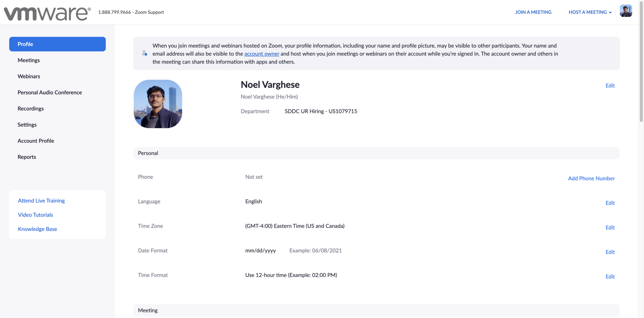644x318 pixels.
Task: Open Settings from the sidebar
Action: pos(27,125)
